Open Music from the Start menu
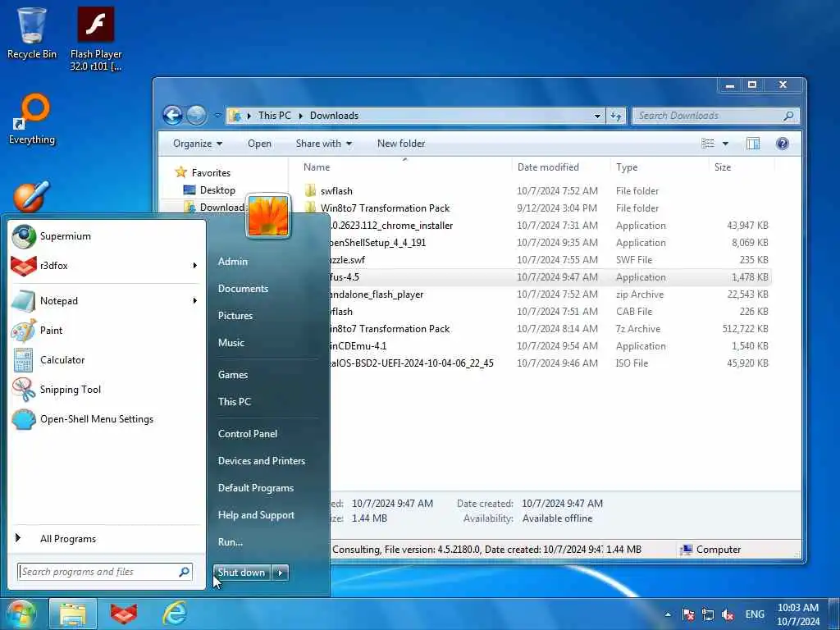 click(231, 342)
